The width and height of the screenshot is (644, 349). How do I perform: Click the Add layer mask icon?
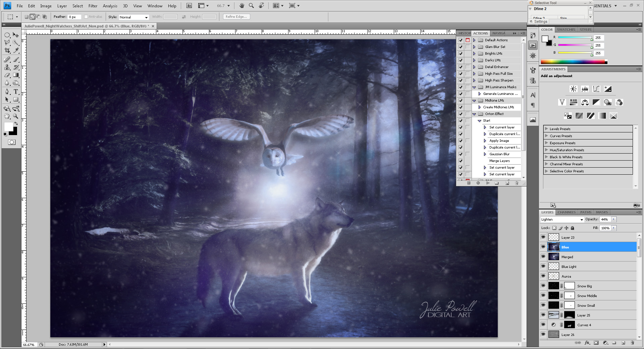click(x=596, y=343)
